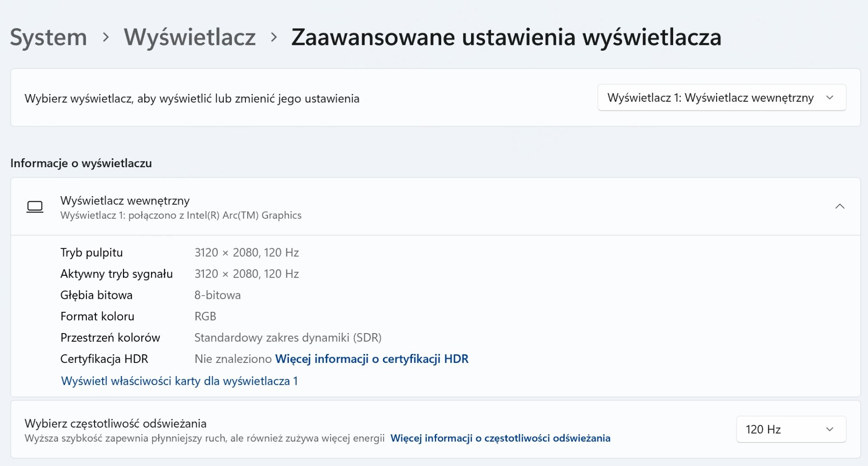Click the Standardowy zakres dynamiki (SDR) value
The width and height of the screenshot is (868, 466).
[288, 338]
